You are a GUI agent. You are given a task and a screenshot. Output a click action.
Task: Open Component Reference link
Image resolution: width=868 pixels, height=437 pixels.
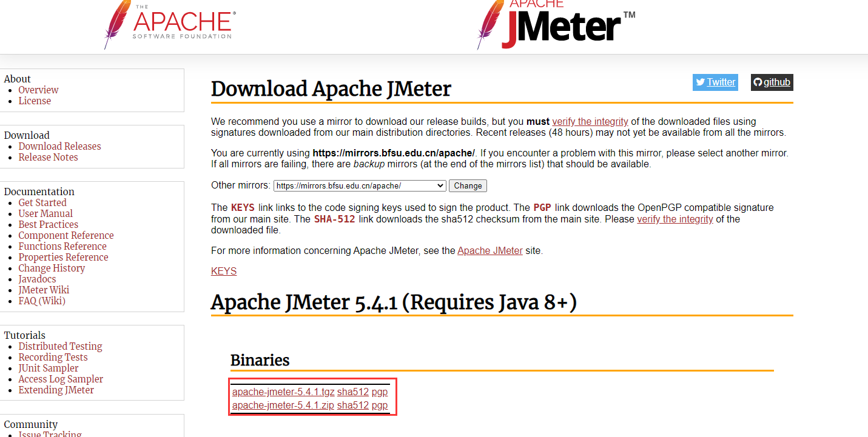tap(66, 235)
